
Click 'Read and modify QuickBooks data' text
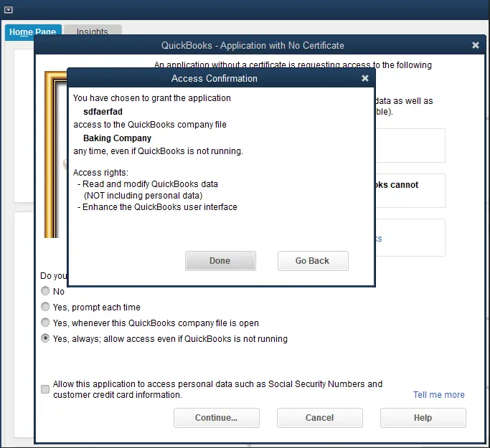click(150, 184)
